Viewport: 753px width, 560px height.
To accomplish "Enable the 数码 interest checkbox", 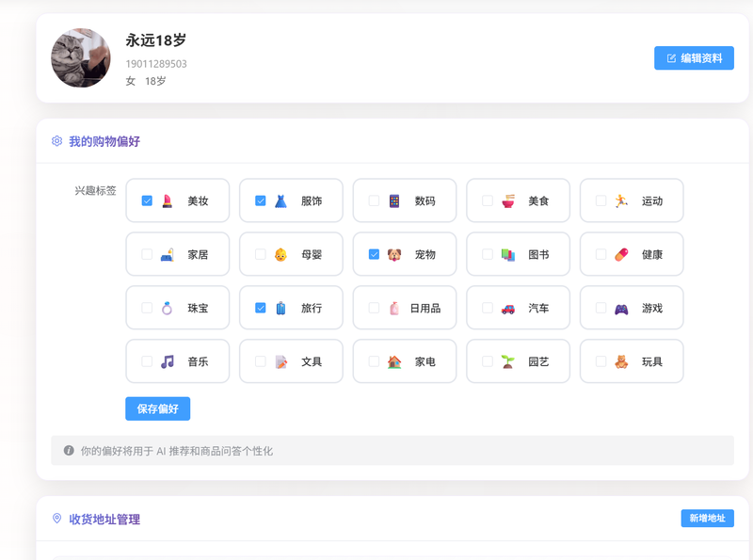I will pyautogui.click(x=374, y=200).
